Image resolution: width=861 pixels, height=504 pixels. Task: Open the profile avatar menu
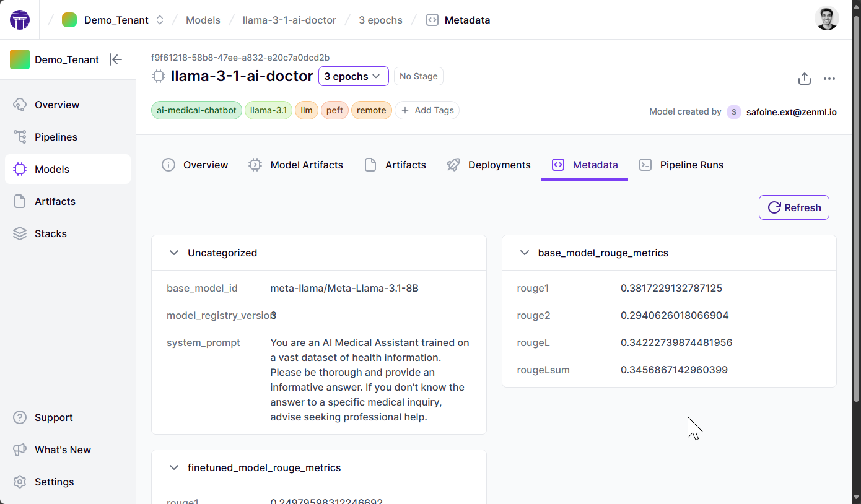tap(827, 19)
